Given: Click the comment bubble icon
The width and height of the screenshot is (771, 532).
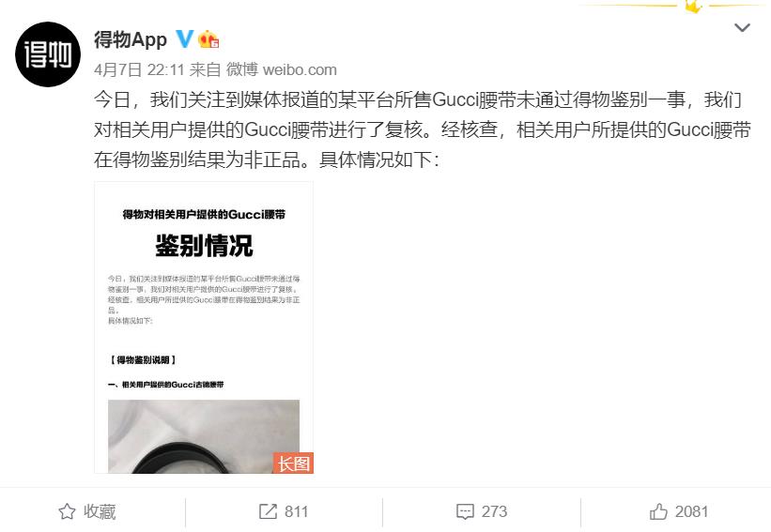Looking at the screenshot, I should pos(465,511).
